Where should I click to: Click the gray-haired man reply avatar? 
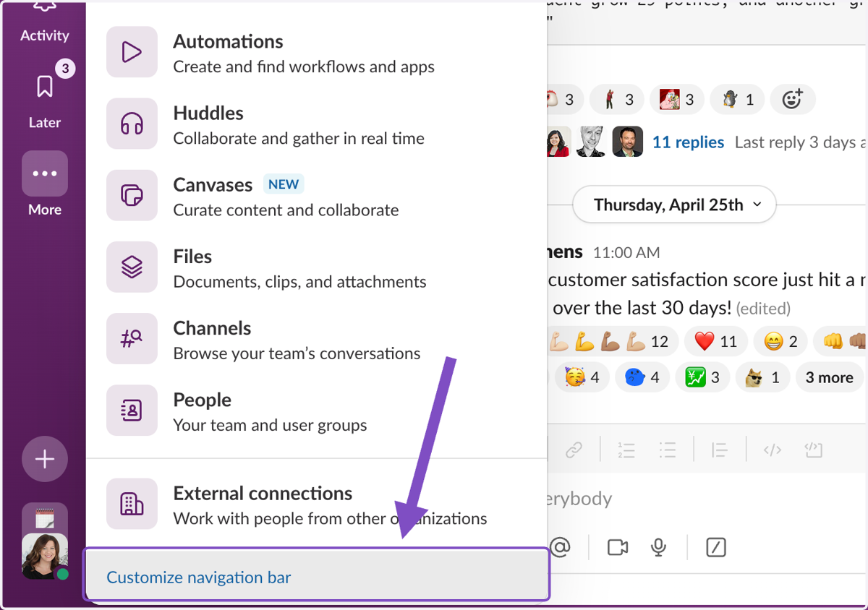click(592, 142)
